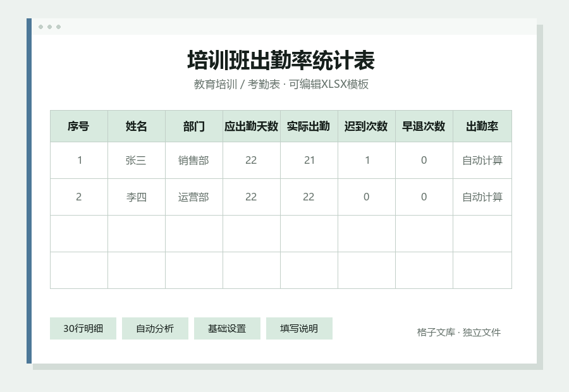Screen dimensions: 569x392
Task: Click the title 培训班出勤率统计表
Action: (281, 60)
